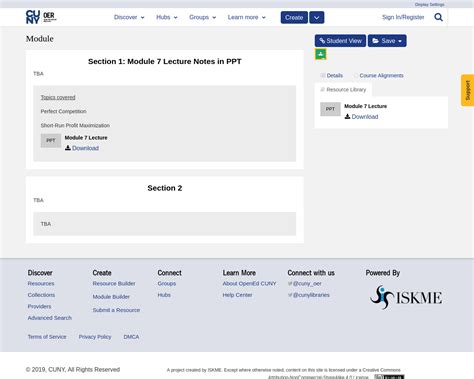Download Module 7 Lecture in Section 1
Screen dimensions: 474x379
tap(82, 148)
